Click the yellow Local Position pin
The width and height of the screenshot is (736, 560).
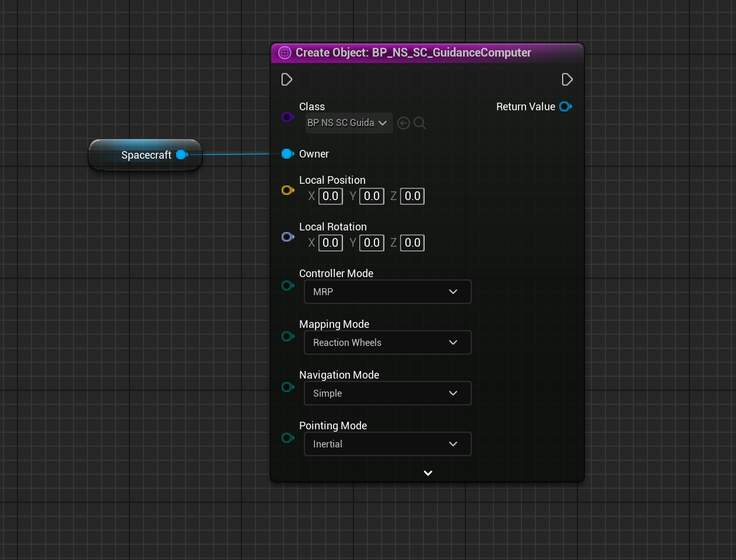288,190
